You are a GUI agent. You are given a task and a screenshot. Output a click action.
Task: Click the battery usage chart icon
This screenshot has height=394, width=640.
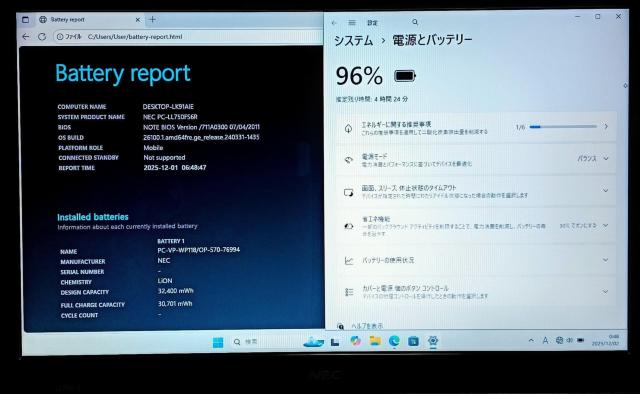click(349, 260)
